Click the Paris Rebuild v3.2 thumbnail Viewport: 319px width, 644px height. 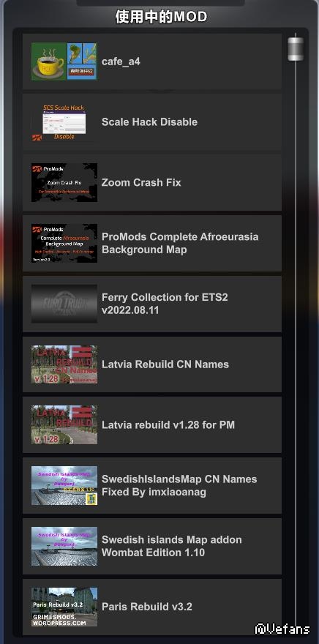pyautogui.click(x=64, y=607)
